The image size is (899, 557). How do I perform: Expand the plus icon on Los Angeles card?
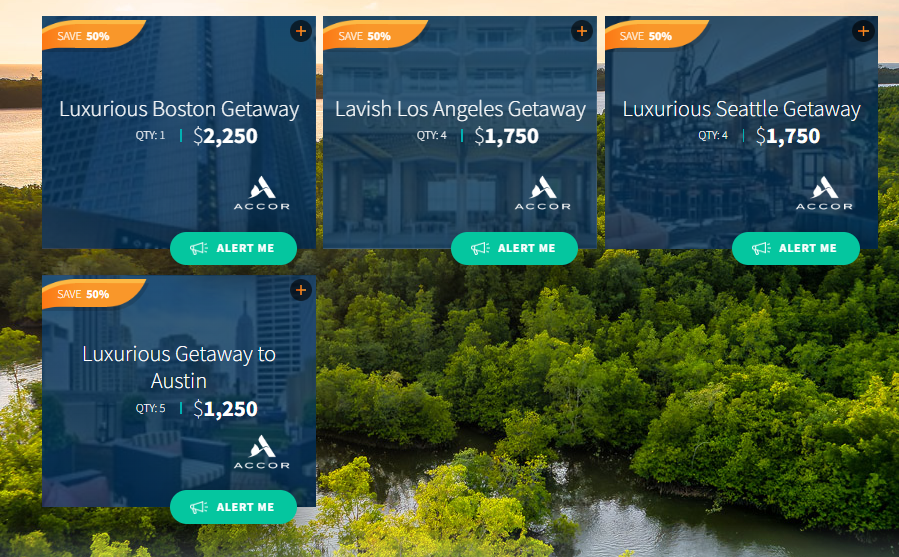581,31
